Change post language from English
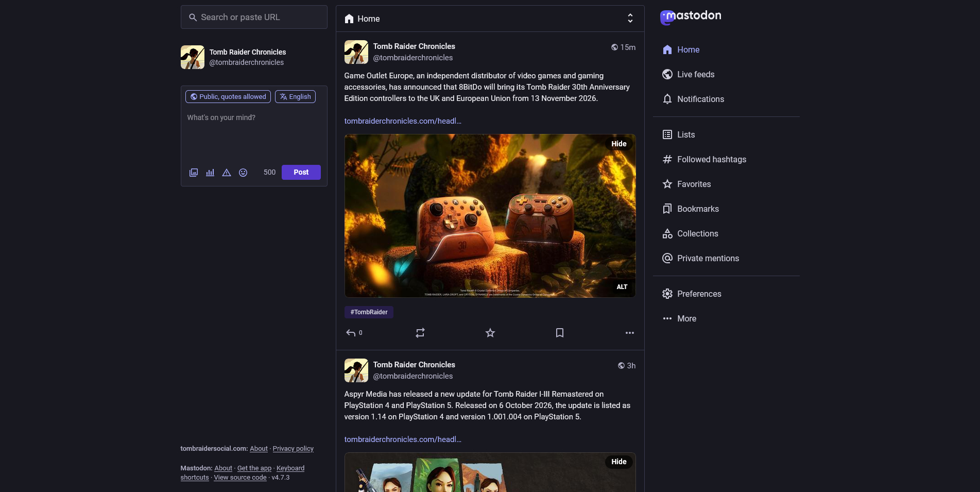This screenshot has width=980, height=492. (x=295, y=97)
